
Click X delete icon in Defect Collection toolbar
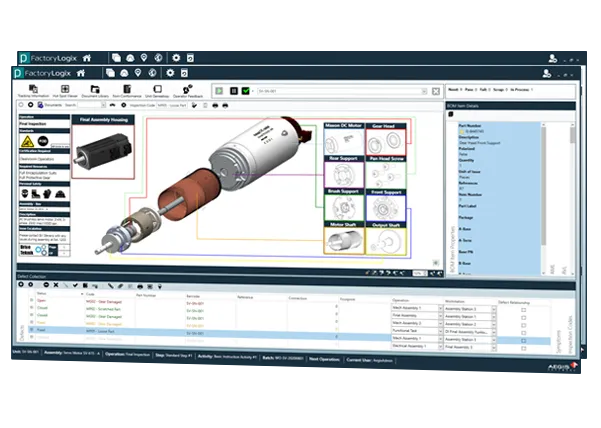coord(56,285)
